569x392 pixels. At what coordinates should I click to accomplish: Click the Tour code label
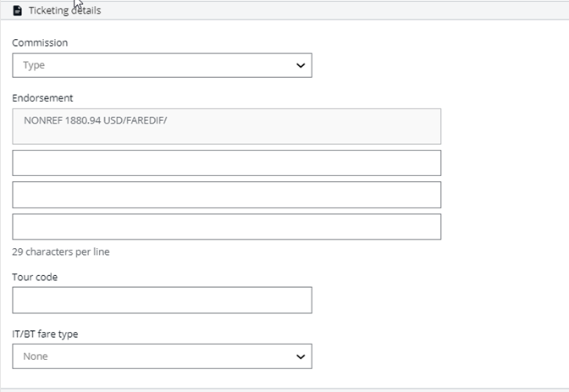(35, 277)
